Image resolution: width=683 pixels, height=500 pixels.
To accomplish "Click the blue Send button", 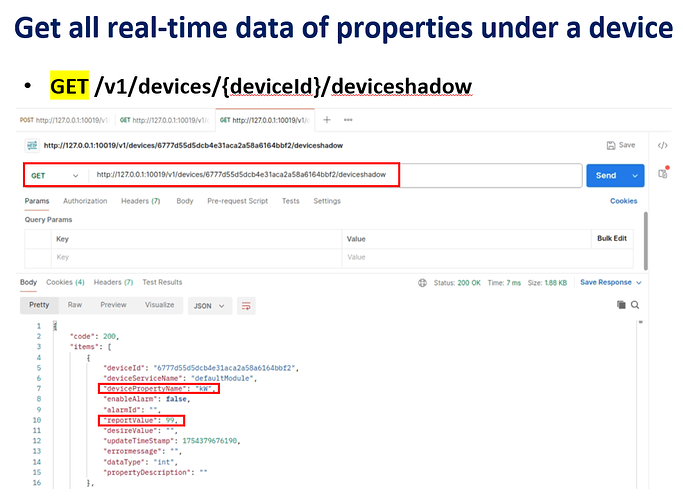I will pyautogui.click(x=606, y=176).
